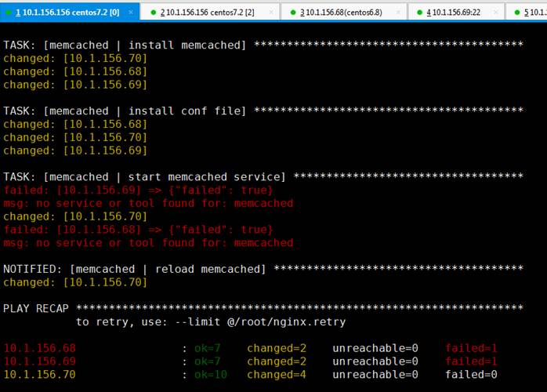
Task: Click 'unreachable=0' in the 10.1.156.70 recap row
Action: tap(375, 375)
